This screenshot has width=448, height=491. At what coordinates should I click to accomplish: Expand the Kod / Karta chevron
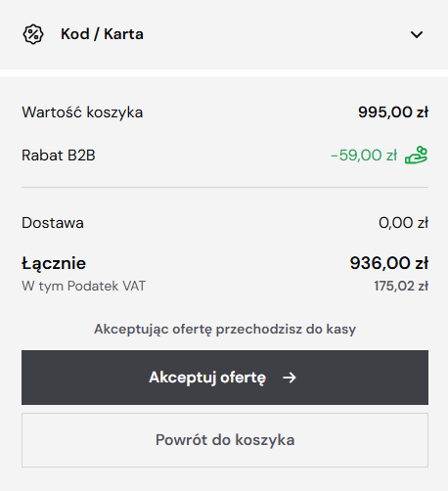pos(417,34)
